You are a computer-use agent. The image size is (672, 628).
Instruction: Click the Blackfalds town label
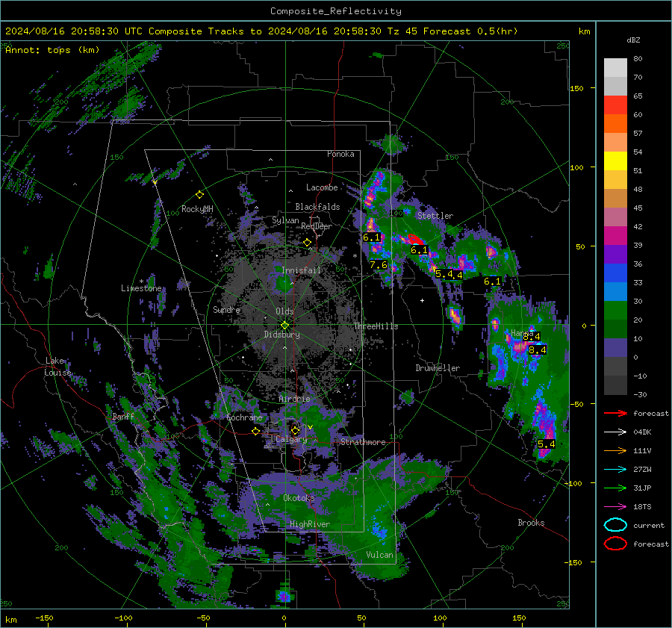click(x=317, y=207)
